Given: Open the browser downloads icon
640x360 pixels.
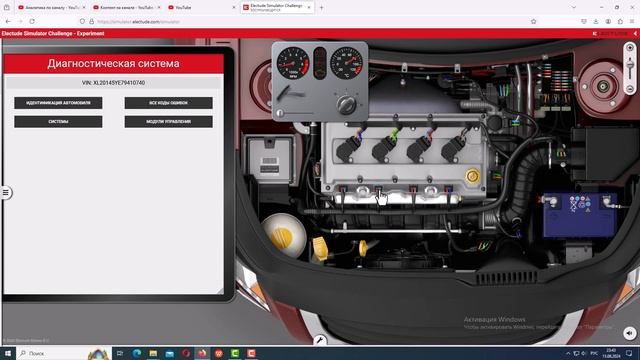Looking at the screenshot, I should point(596,21).
